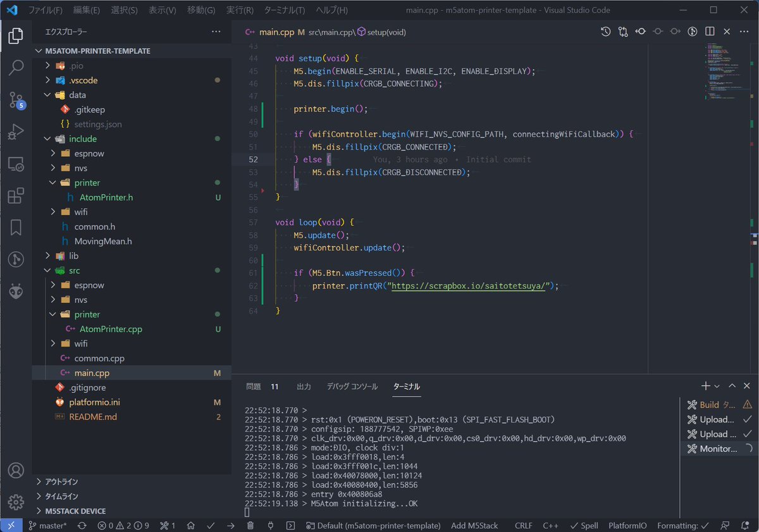Screen dimensions: 759x532
Task: Click the PlatformIO serial monitor plug icon
Action: pyautogui.click(x=271, y=526)
